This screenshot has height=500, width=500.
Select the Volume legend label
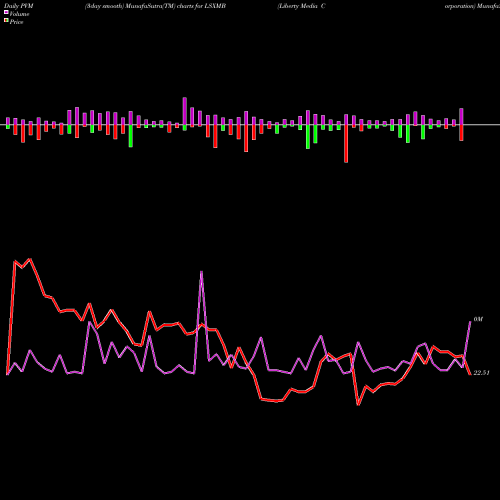point(19,14)
